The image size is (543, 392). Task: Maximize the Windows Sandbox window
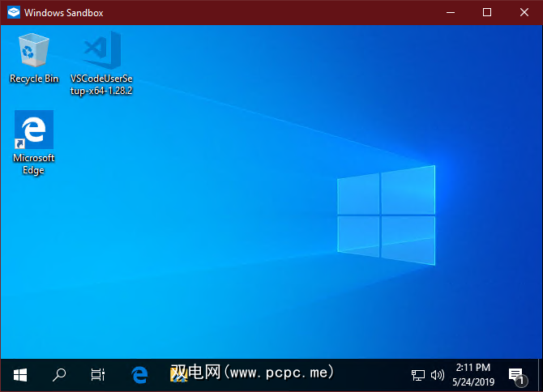[487, 12]
